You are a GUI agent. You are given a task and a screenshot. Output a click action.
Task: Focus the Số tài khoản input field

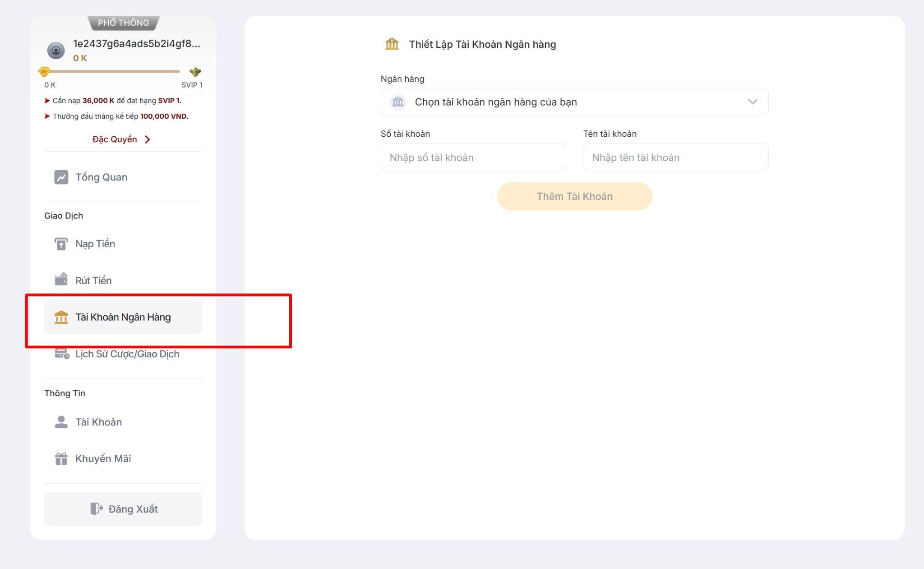pyautogui.click(x=473, y=157)
